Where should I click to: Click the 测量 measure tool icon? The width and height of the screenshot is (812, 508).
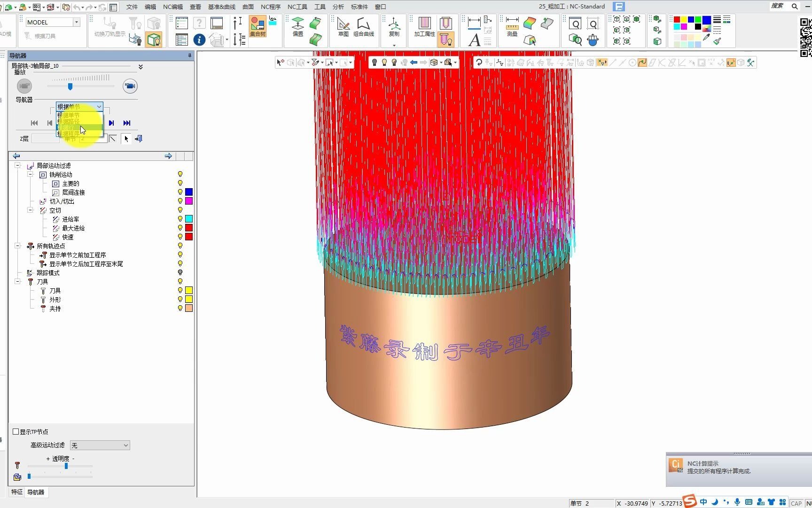coord(512,26)
